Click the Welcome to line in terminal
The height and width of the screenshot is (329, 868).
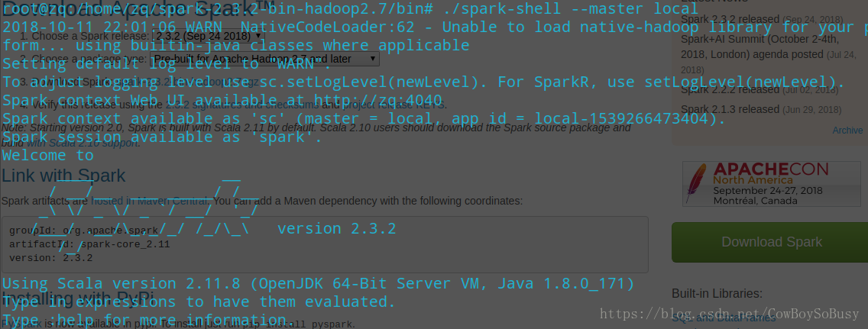pos(47,155)
